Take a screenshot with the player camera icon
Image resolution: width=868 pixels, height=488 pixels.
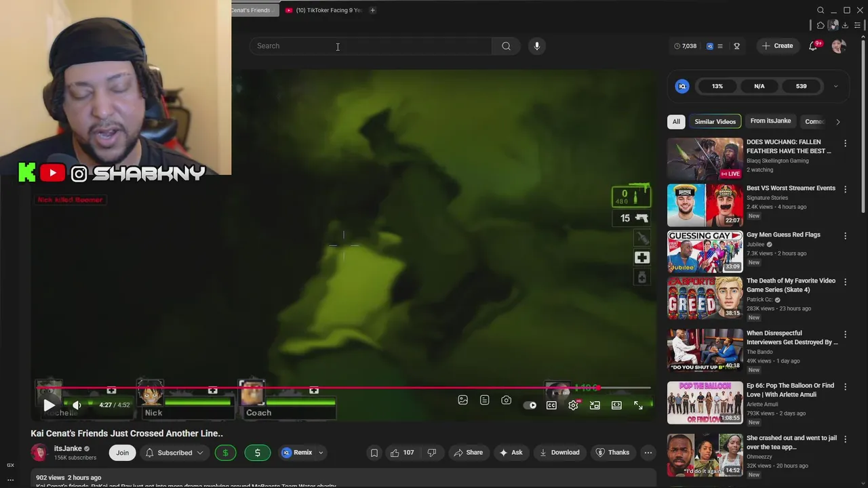(x=506, y=401)
